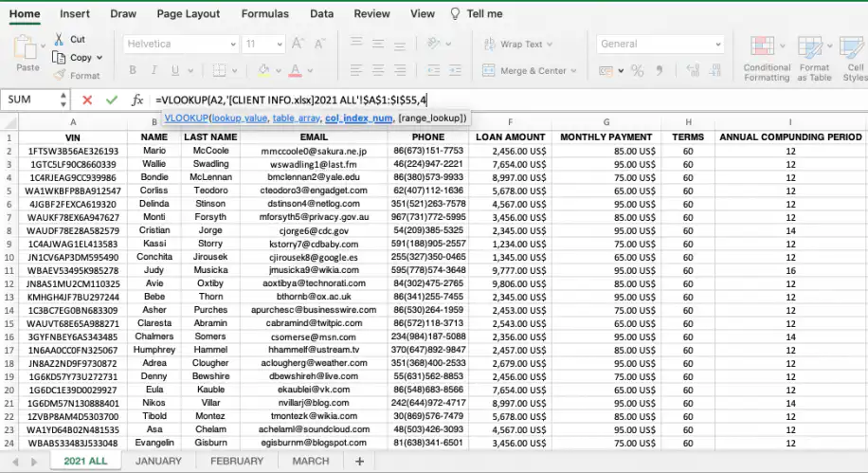Select column G header
Screen dimensions: 868x473
click(606, 122)
